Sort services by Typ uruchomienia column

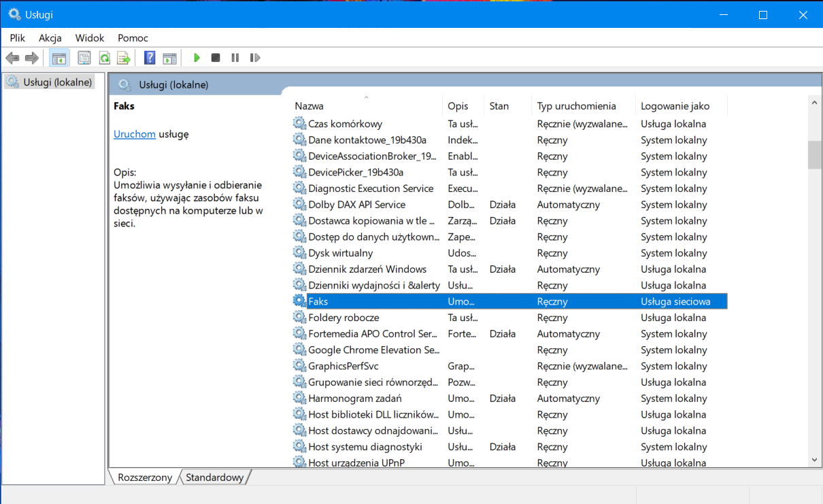(576, 106)
